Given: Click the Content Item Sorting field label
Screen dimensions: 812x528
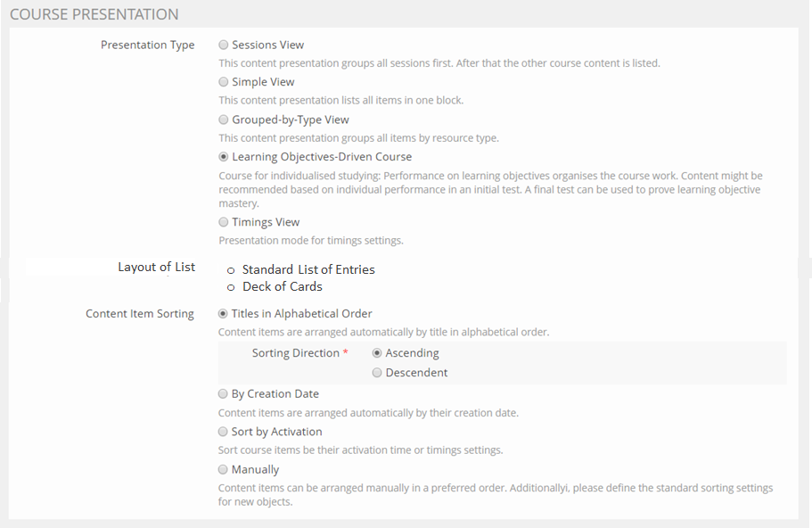Looking at the screenshot, I should [x=140, y=314].
